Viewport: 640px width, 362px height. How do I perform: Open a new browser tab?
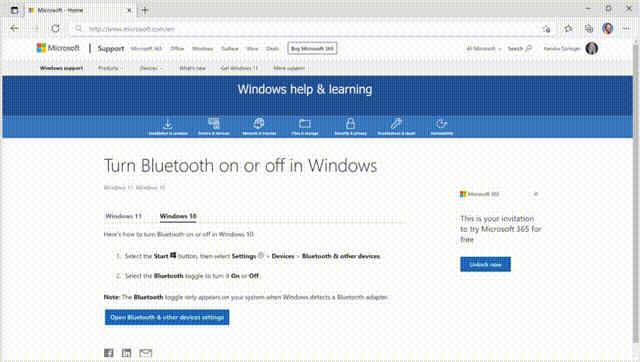tap(145, 10)
